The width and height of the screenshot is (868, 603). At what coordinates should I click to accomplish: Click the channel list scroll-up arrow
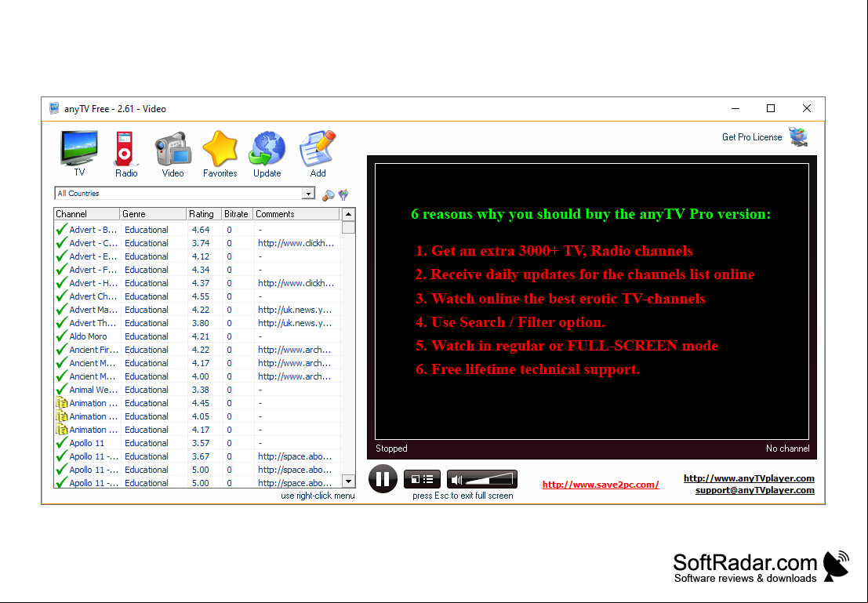point(348,214)
